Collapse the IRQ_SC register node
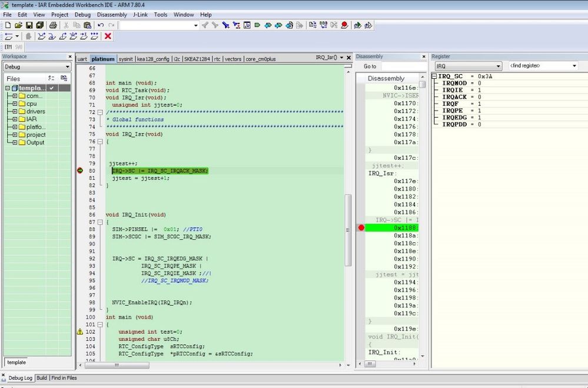The width and height of the screenshot is (588, 388). [x=434, y=76]
